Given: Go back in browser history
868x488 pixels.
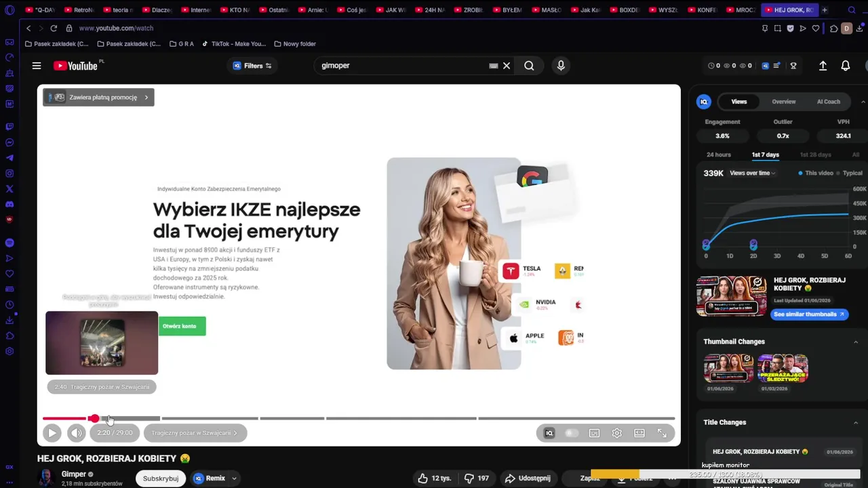Looking at the screenshot, I should 28,28.
